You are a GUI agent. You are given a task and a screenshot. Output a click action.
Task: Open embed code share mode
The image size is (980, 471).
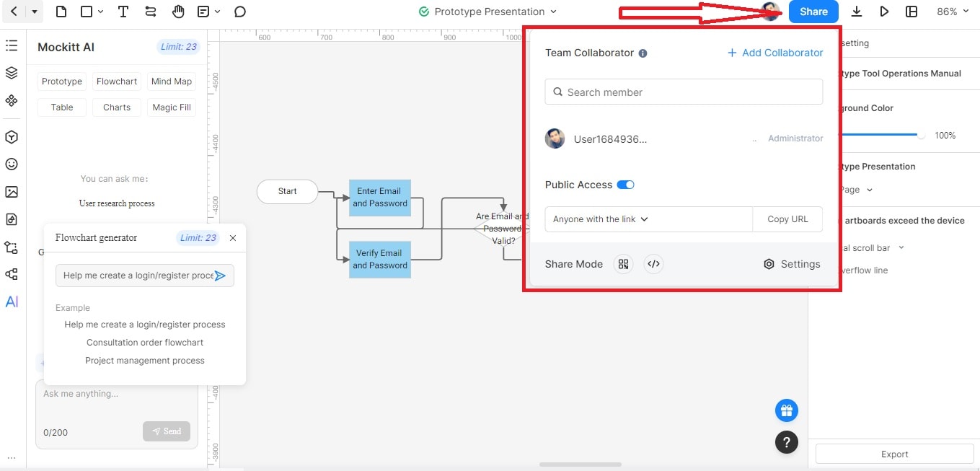tap(653, 264)
